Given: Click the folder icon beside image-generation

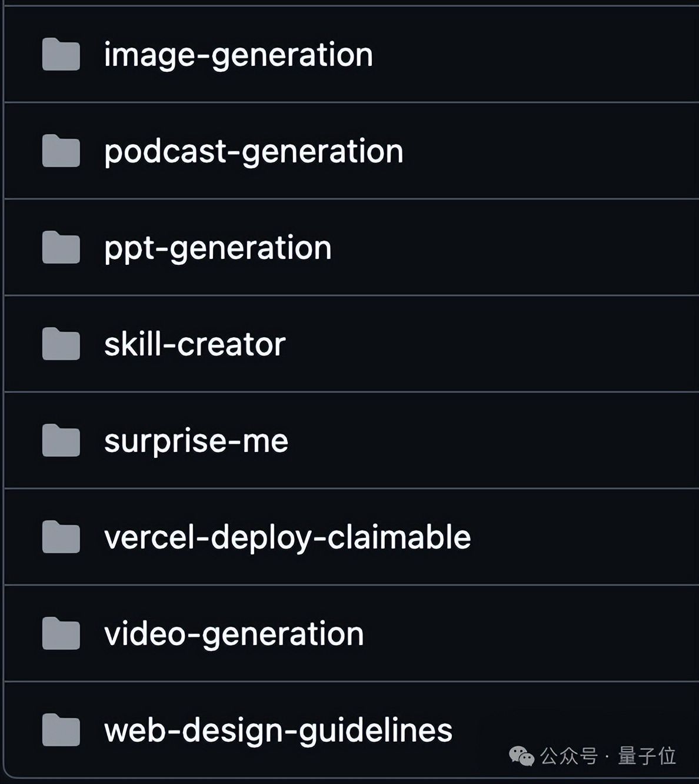Looking at the screenshot, I should pyautogui.click(x=61, y=55).
